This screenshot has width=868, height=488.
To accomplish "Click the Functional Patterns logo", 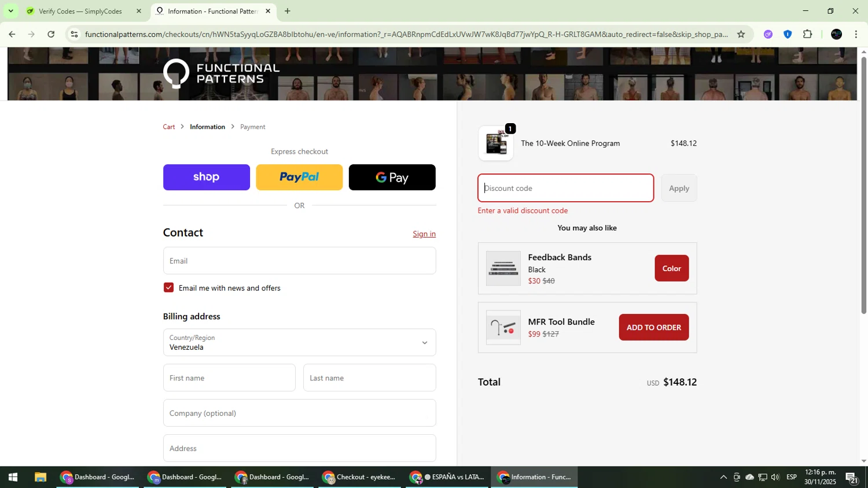I will coord(221,73).
